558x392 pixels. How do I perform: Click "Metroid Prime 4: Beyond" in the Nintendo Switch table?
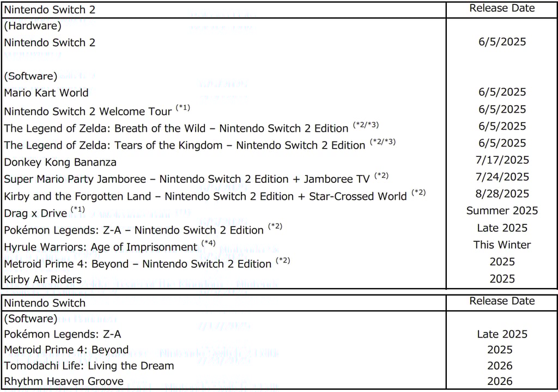[x=66, y=350]
